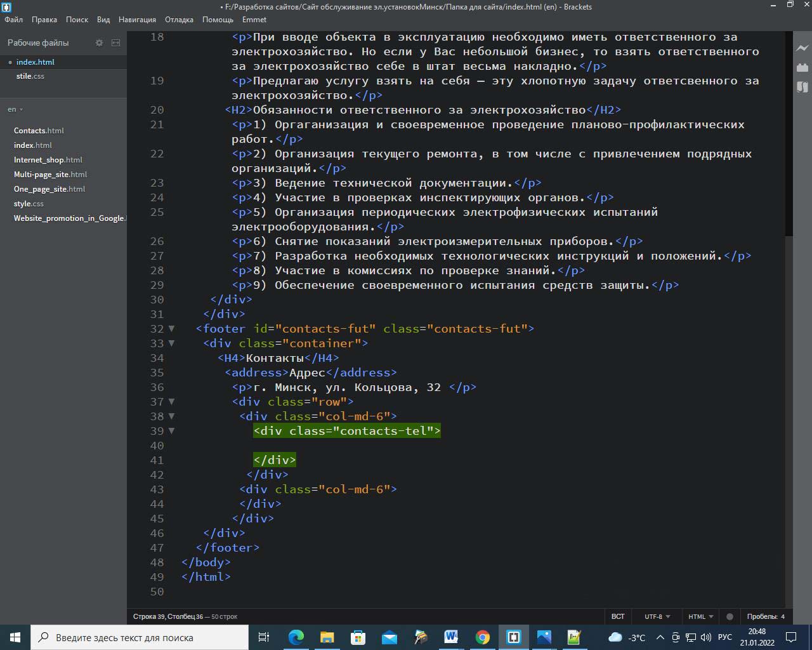Open stile.css in working files
The height and width of the screenshot is (650, 812).
pyautogui.click(x=30, y=76)
